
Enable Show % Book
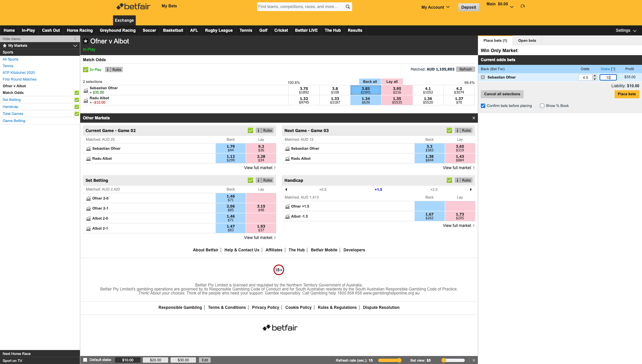[542, 106]
